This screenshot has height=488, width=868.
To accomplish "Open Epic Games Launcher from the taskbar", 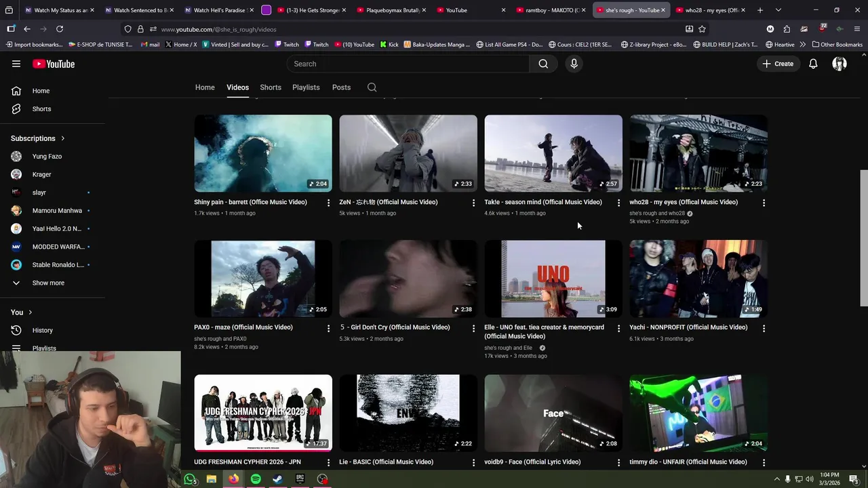I will click(x=300, y=479).
